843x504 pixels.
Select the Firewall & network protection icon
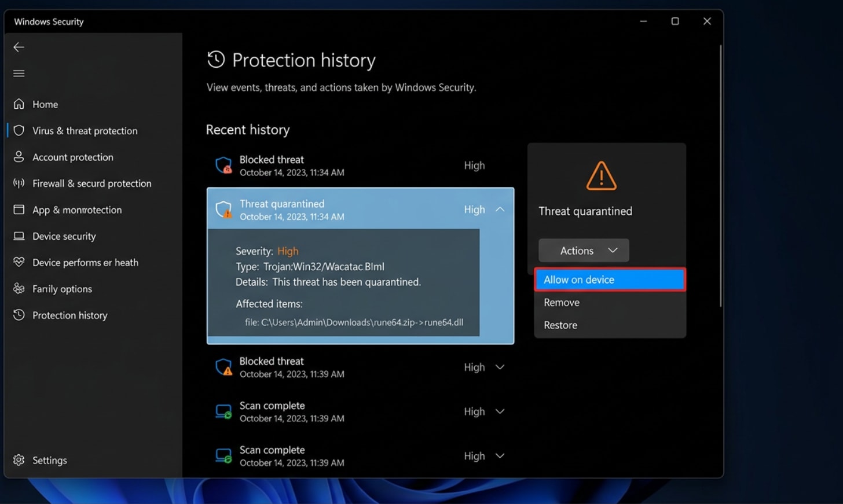pos(19,183)
